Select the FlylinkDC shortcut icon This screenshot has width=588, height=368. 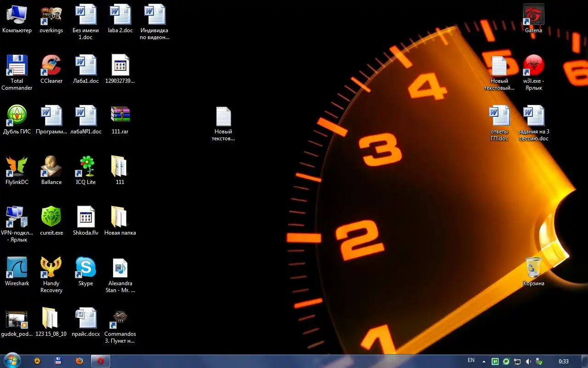click(17, 167)
